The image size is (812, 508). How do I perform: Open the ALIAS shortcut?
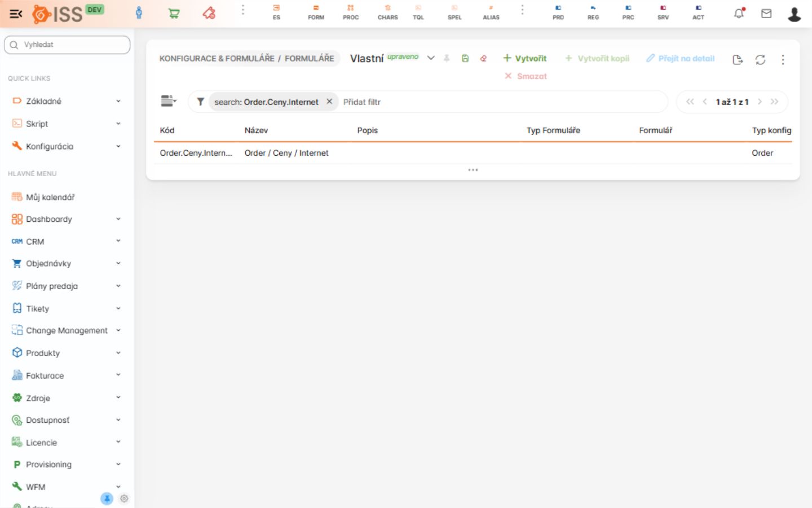coord(491,12)
